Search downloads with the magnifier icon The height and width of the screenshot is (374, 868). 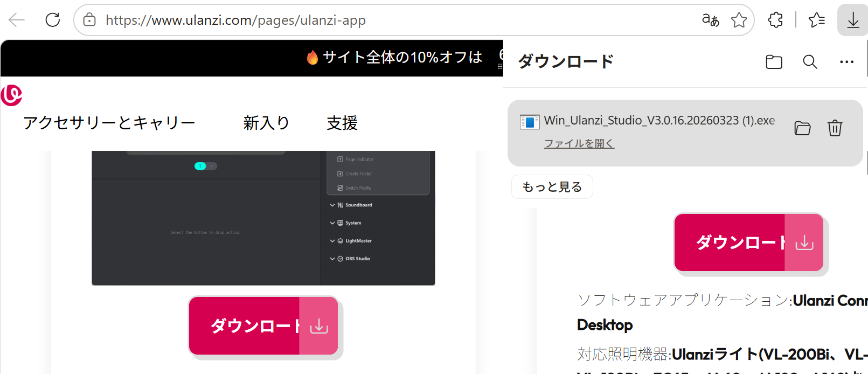[810, 62]
